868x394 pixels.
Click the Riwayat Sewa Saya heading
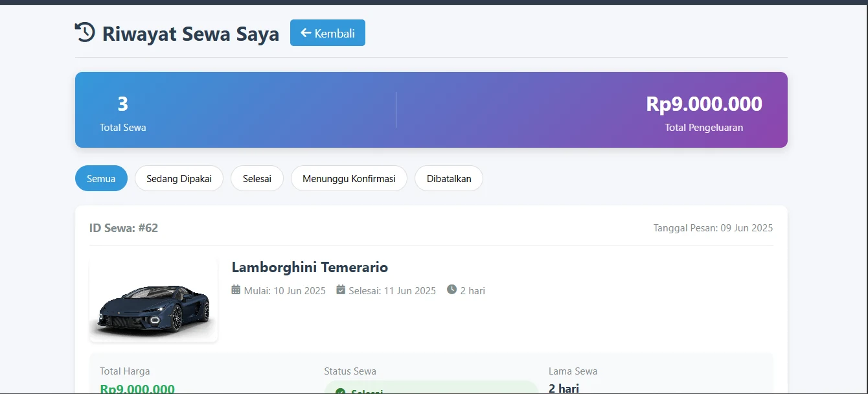pyautogui.click(x=190, y=34)
